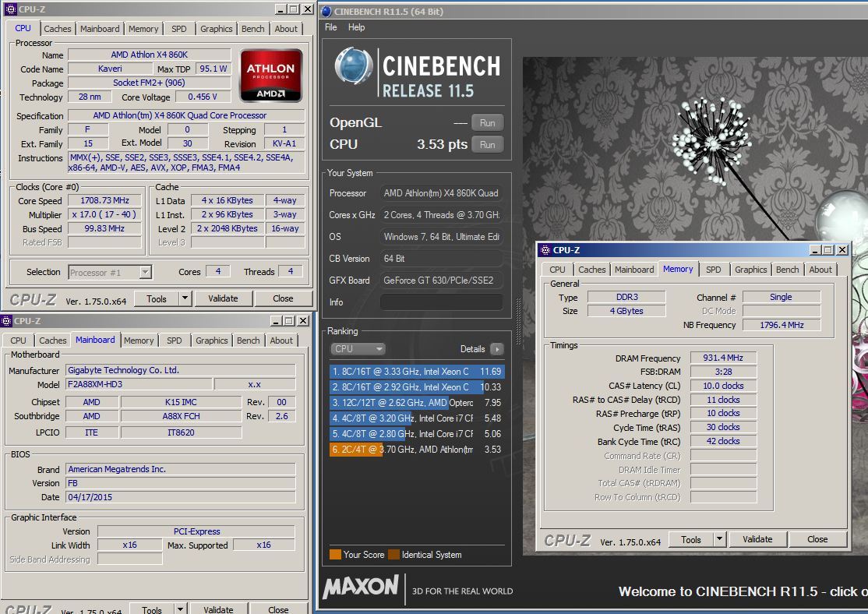Click Cinebench title bar application icon

pyautogui.click(x=326, y=12)
